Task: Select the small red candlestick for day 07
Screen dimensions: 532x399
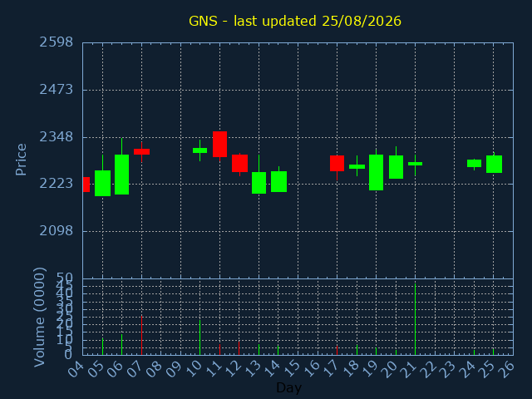Action: point(141,151)
